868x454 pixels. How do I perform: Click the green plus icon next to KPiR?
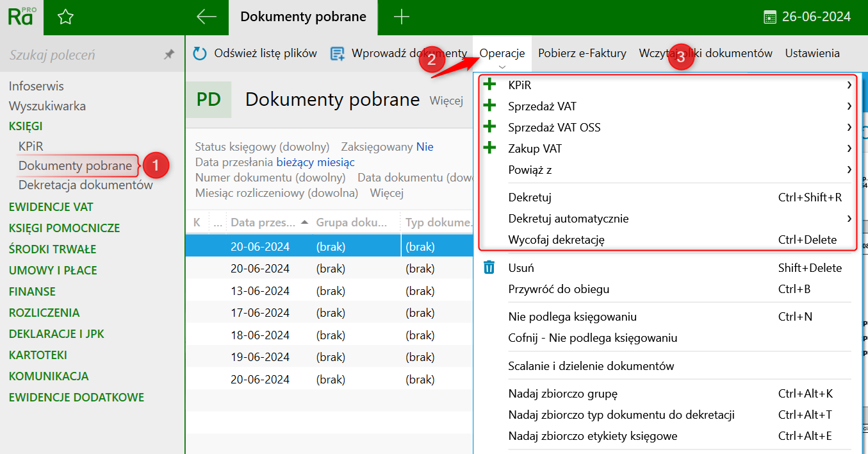coord(490,85)
